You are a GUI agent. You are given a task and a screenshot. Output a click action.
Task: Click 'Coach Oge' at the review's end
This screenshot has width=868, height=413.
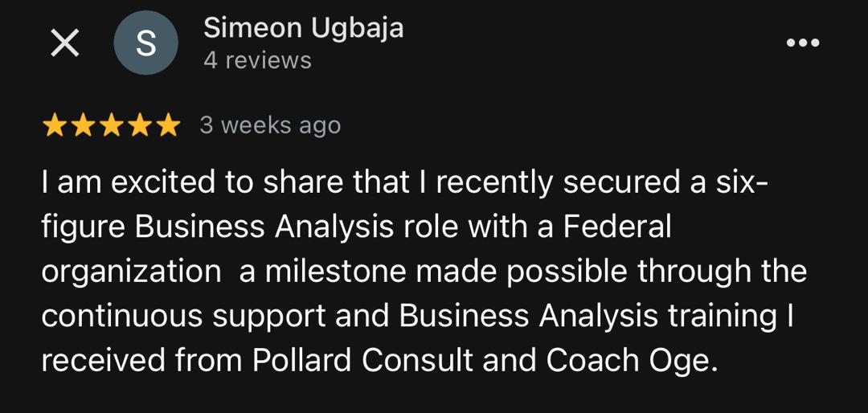(x=631, y=361)
